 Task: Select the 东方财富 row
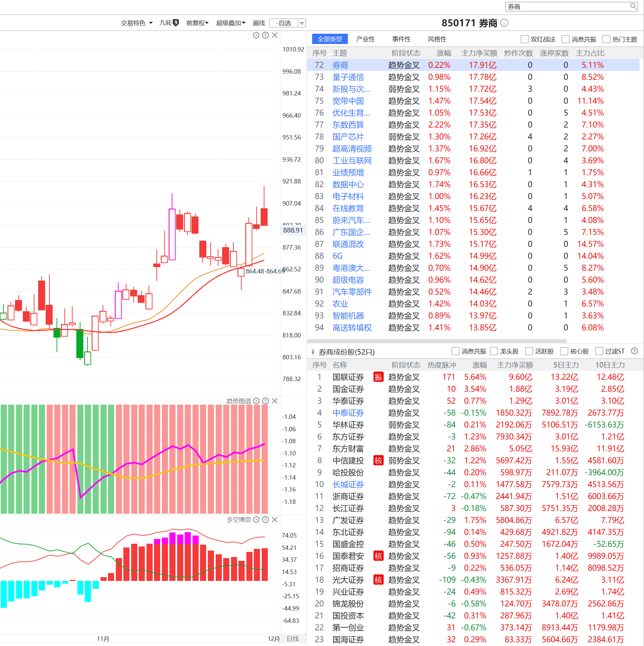coord(473,449)
